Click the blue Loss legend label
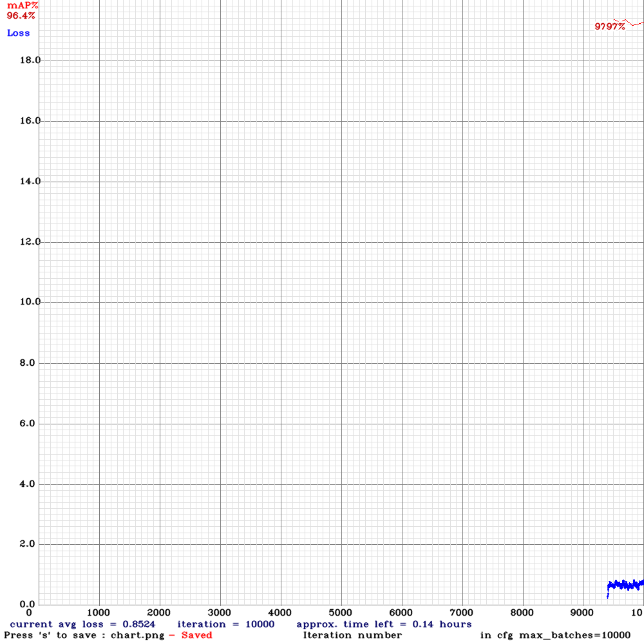The width and height of the screenshot is (644, 644). coord(17,33)
